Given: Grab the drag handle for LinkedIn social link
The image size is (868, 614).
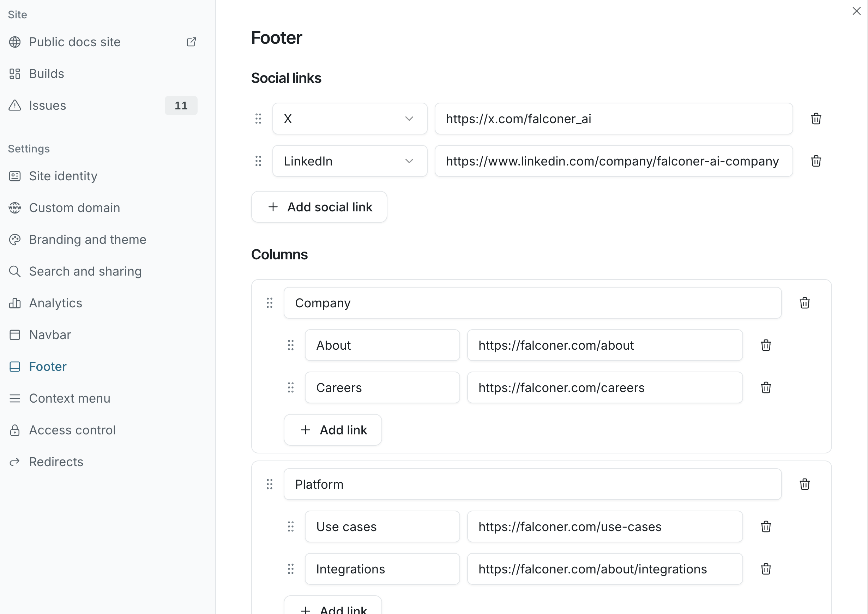Looking at the screenshot, I should pyautogui.click(x=258, y=161).
